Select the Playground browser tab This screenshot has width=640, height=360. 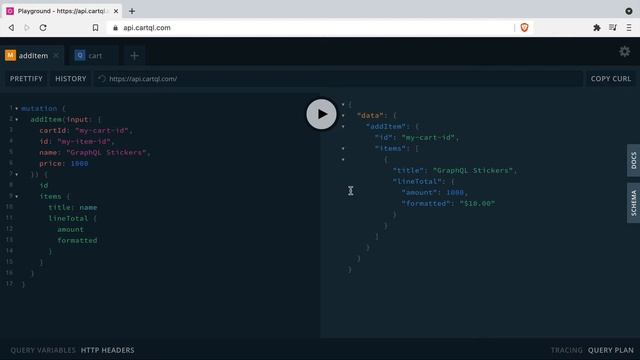61,11
